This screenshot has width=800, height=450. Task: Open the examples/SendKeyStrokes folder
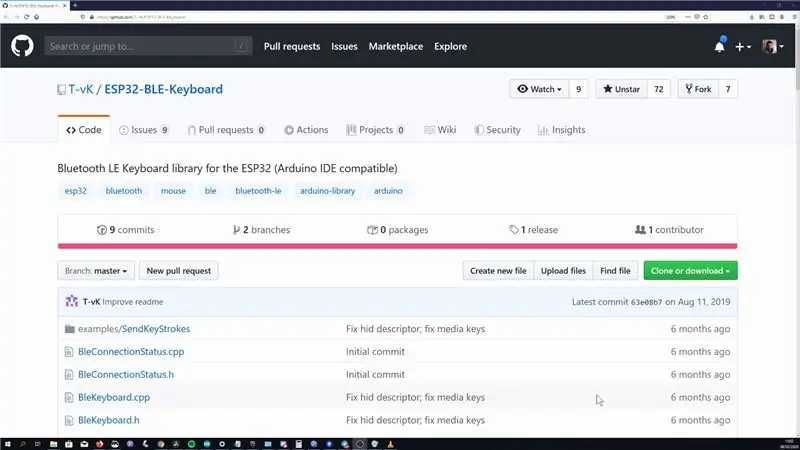point(134,329)
